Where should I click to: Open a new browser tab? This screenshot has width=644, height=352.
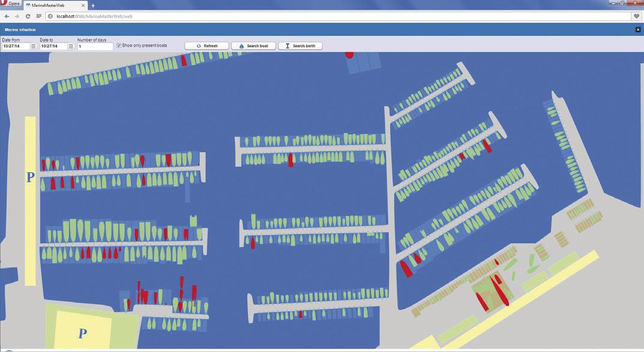click(93, 6)
